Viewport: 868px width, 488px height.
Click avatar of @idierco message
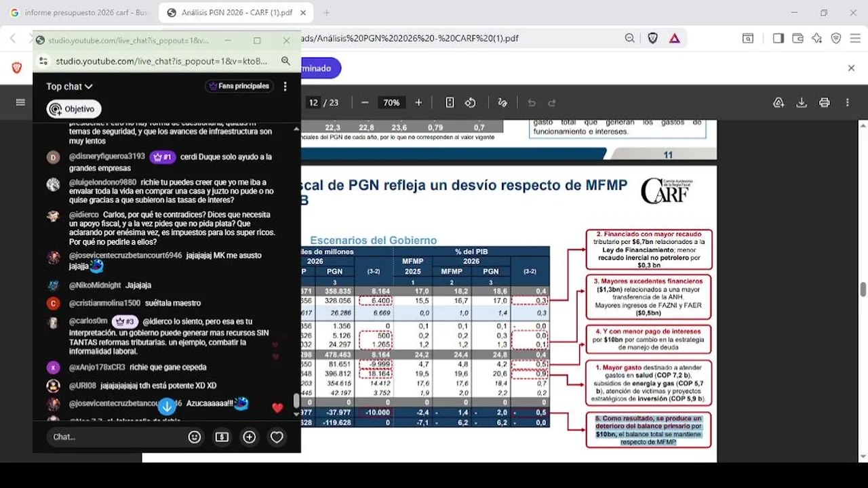(x=53, y=216)
